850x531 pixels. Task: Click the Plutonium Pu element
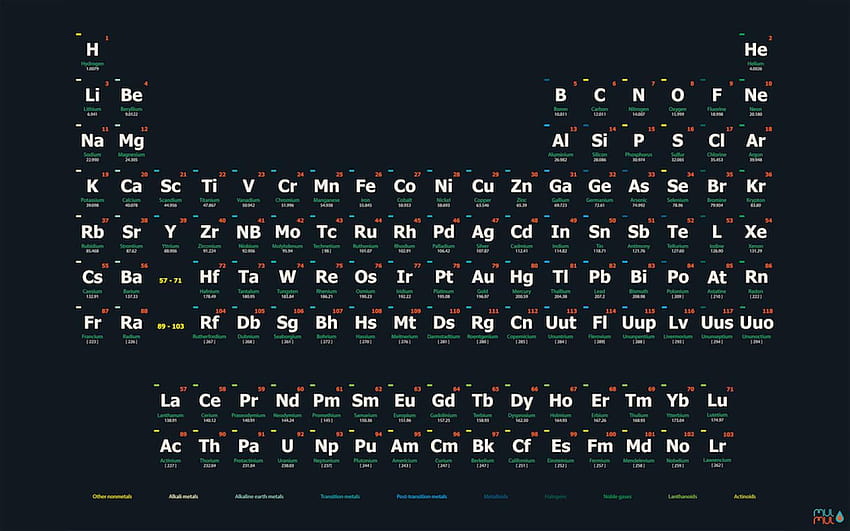coord(366,449)
